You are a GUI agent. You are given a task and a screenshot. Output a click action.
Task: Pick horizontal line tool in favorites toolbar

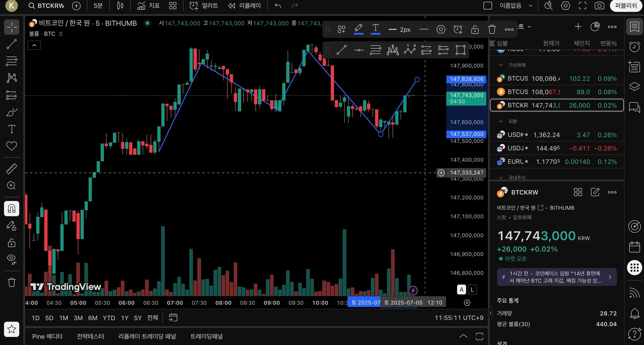pos(359,50)
